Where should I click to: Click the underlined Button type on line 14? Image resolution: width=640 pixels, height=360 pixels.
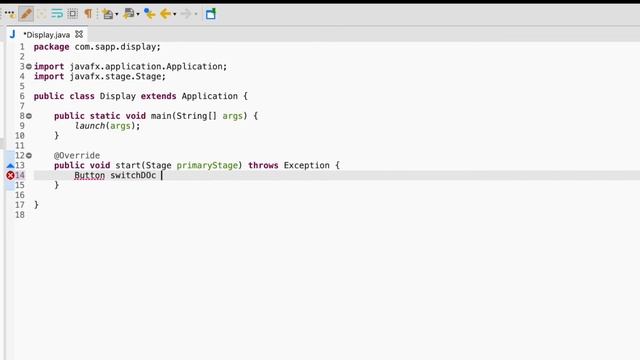89,176
